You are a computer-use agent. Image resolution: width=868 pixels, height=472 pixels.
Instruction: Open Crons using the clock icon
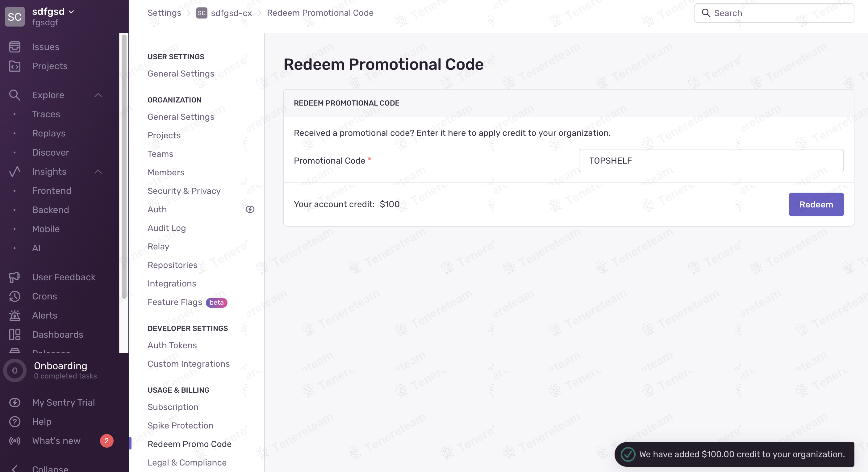[15, 296]
